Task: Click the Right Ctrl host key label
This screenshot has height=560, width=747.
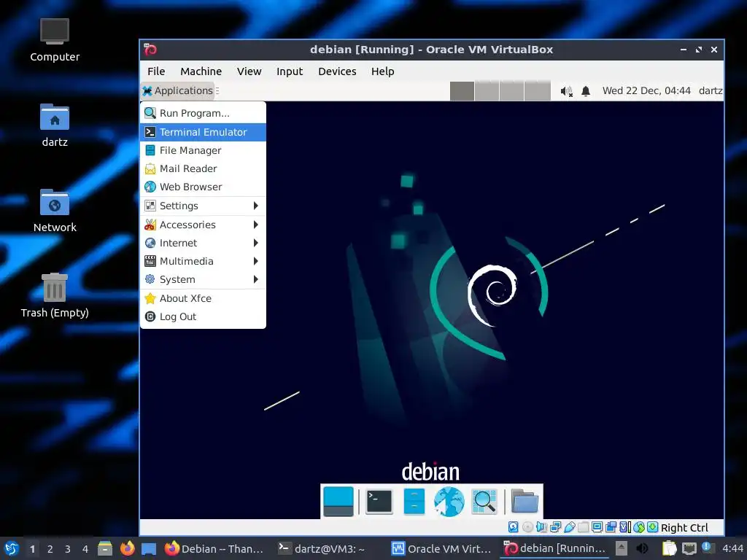Action: (x=684, y=528)
